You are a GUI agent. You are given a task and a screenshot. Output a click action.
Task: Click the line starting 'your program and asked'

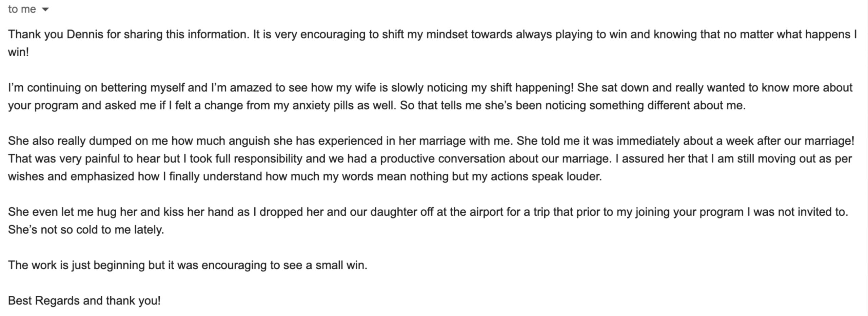(376, 105)
